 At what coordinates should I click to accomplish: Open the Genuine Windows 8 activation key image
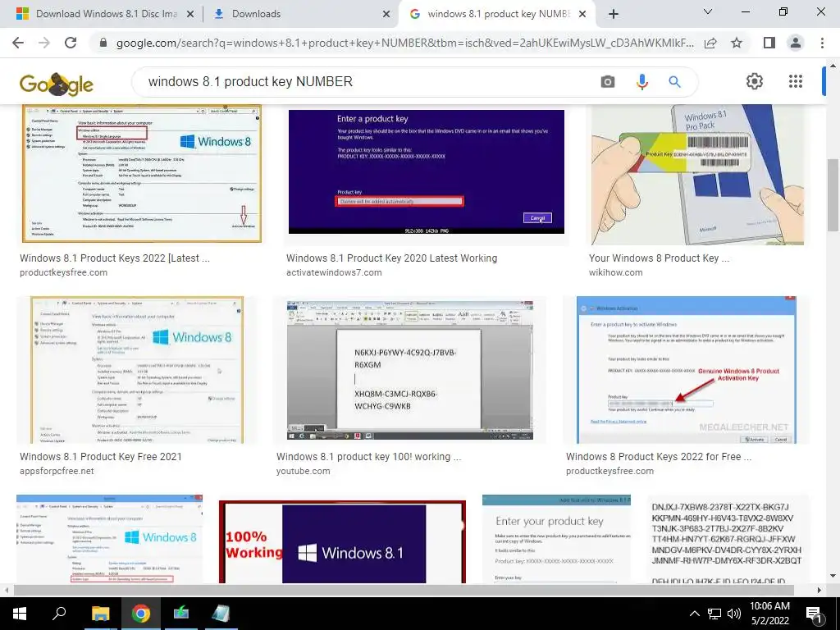tap(687, 370)
